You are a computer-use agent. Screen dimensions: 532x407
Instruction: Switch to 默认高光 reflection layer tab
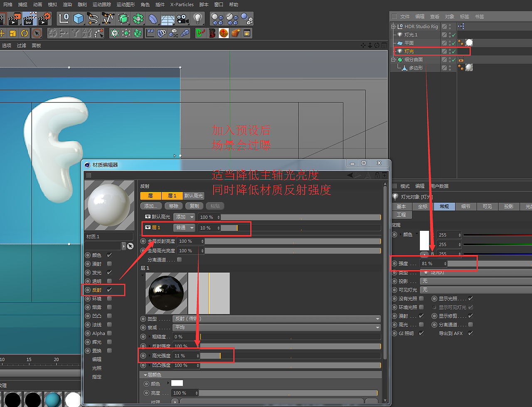click(x=194, y=195)
